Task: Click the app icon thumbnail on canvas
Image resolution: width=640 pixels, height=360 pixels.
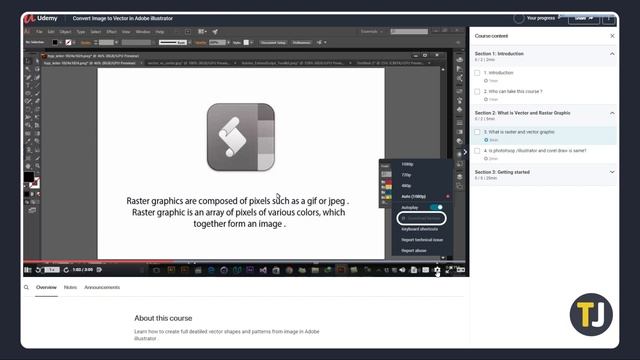Action: 241,137
